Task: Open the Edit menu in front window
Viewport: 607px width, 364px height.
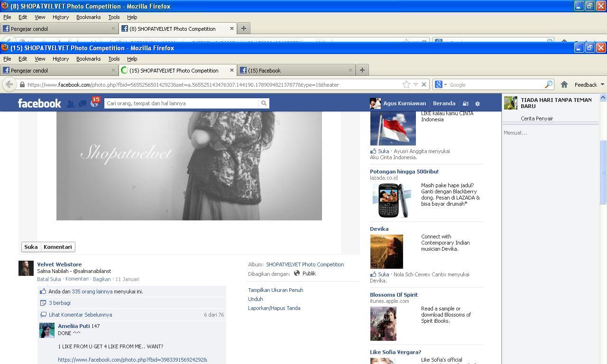Action: pyautogui.click(x=23, y=59)
